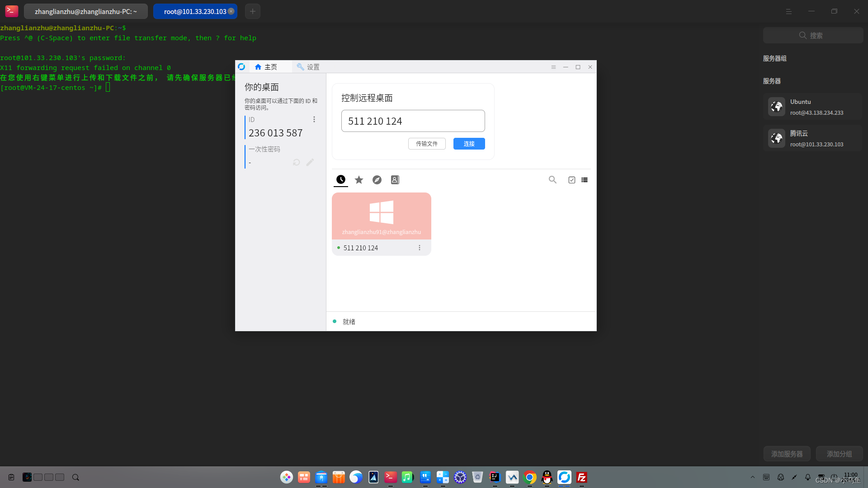Click the 添加分组 add group button

840,454
